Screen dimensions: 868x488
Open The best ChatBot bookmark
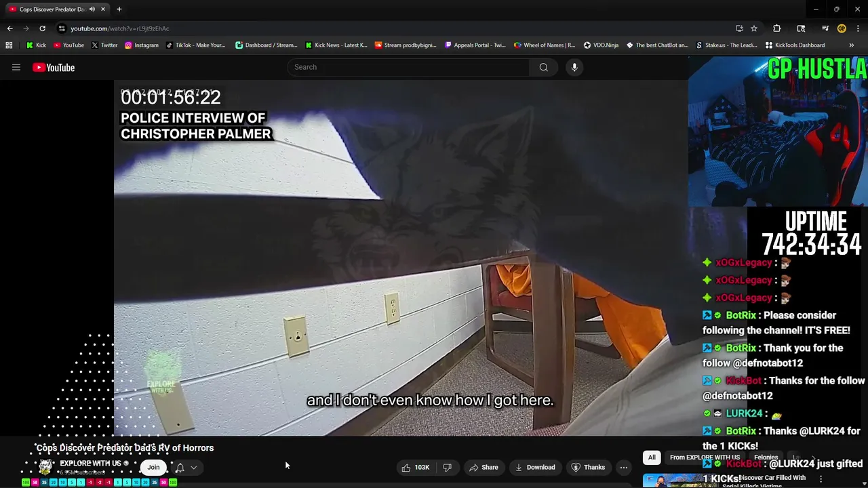[657, 45]
